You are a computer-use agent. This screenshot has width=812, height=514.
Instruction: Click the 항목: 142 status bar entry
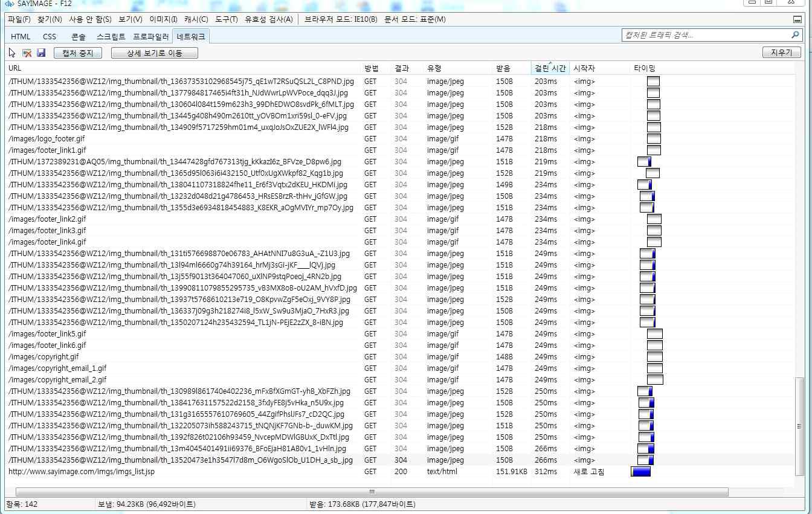click(x=22, y=504)
